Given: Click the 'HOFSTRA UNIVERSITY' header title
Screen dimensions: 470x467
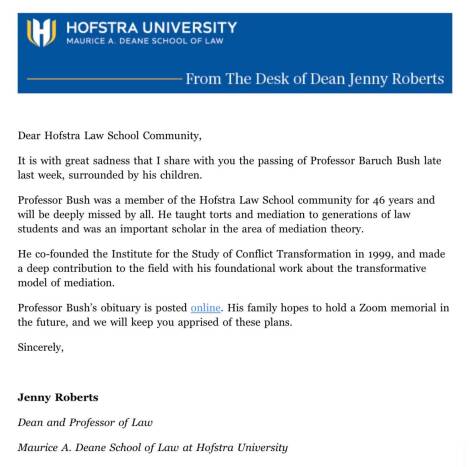Looking at the screenshot, I should click(x=151, y=28).
